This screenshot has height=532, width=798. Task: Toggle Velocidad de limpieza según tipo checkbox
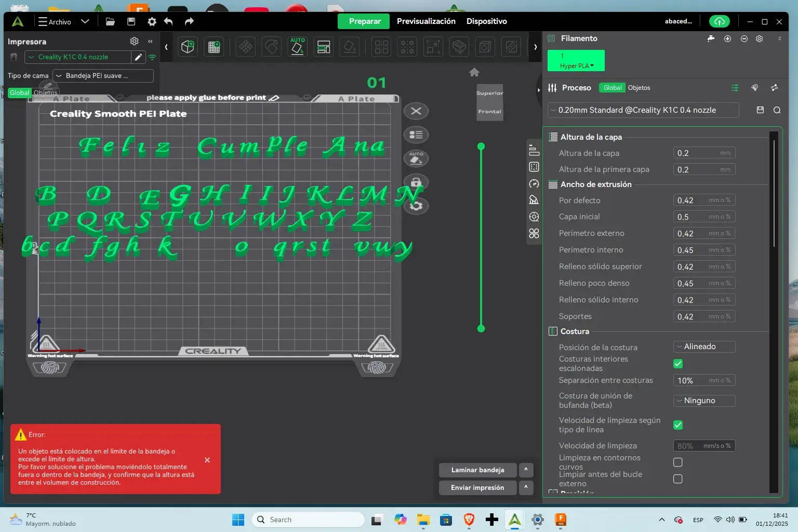tap(678, 425)
